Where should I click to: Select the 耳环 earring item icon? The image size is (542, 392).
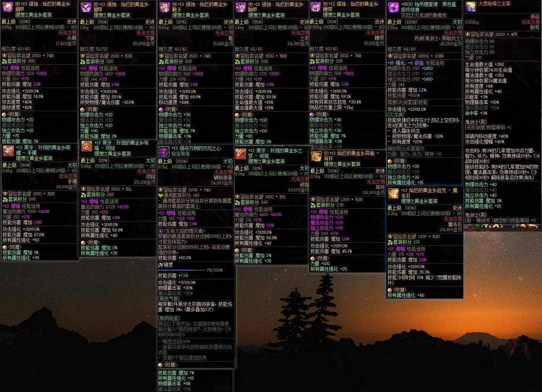pyautogui.click(x=316, y=157)
